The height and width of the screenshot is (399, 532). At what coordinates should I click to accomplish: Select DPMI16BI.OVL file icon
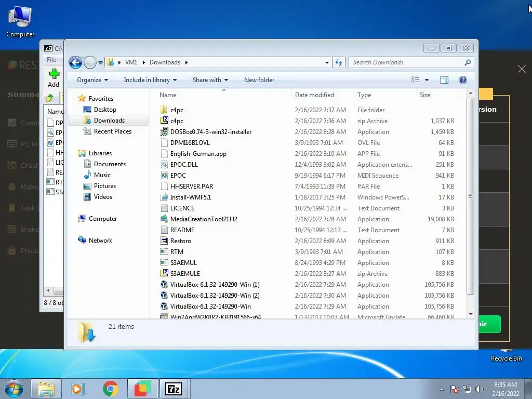pyautogui.click(x=164, y=142)
